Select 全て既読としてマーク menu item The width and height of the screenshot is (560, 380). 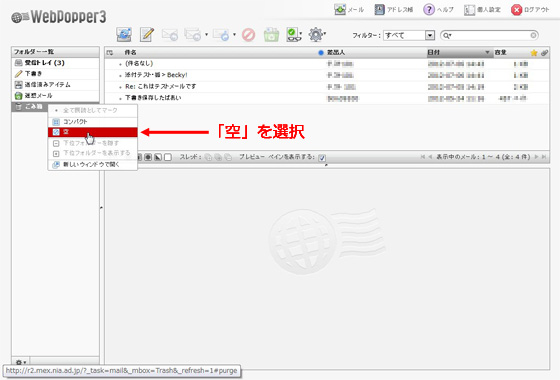[x=92, y=110]
